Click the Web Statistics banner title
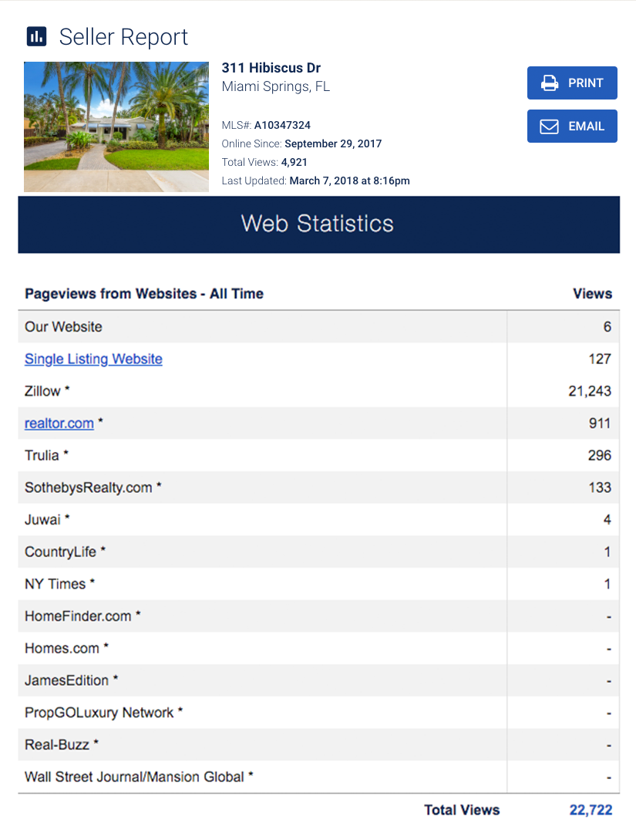 point(318,224)
